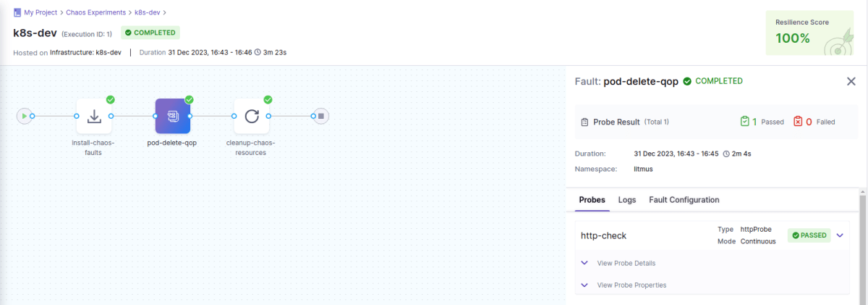The height and width of the screenshot is (305, 868).
Task: Click the Infrastructure: k8s-dev link
Action: click(x=85, y=52)
